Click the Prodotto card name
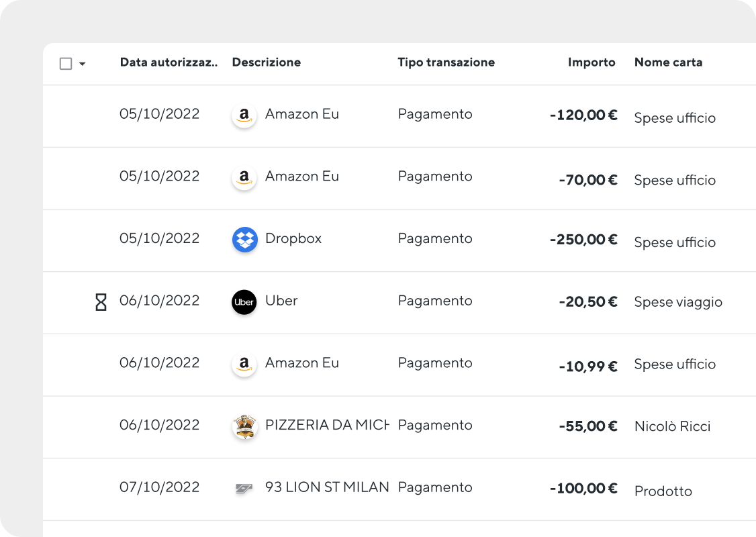 pos(663,491)
